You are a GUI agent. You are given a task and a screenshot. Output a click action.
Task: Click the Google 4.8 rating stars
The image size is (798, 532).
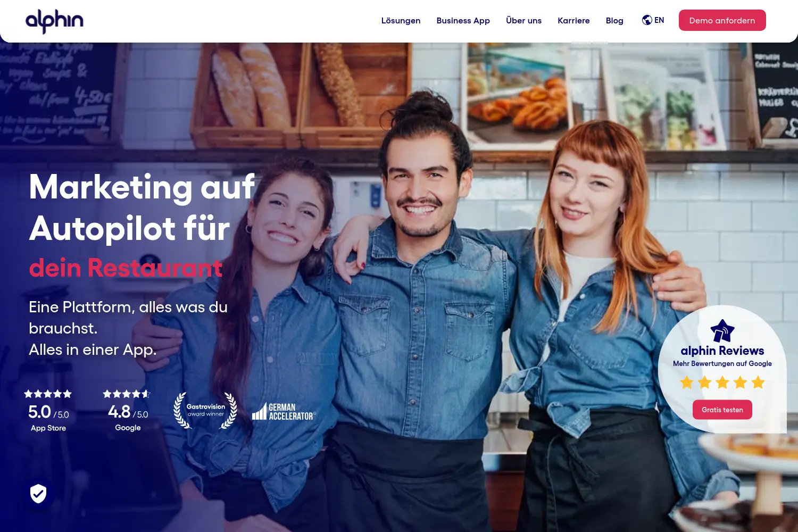127,394
